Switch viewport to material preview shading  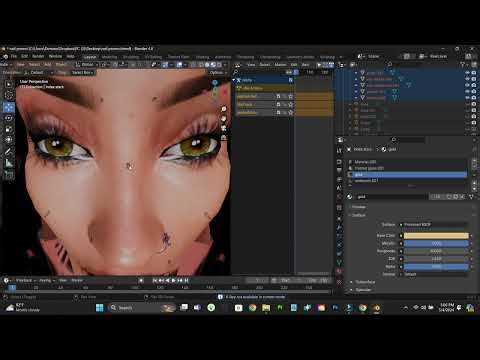(x=213, y=65)
